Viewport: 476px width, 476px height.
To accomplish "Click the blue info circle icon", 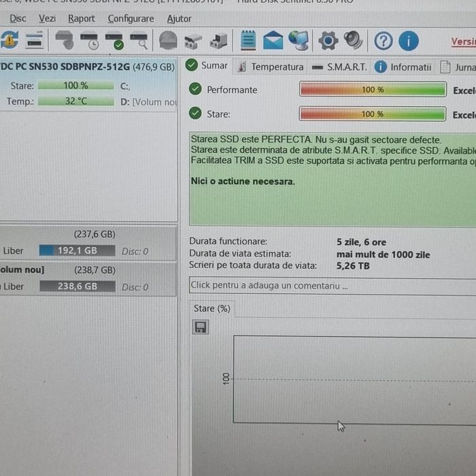I will pos(408,41).
